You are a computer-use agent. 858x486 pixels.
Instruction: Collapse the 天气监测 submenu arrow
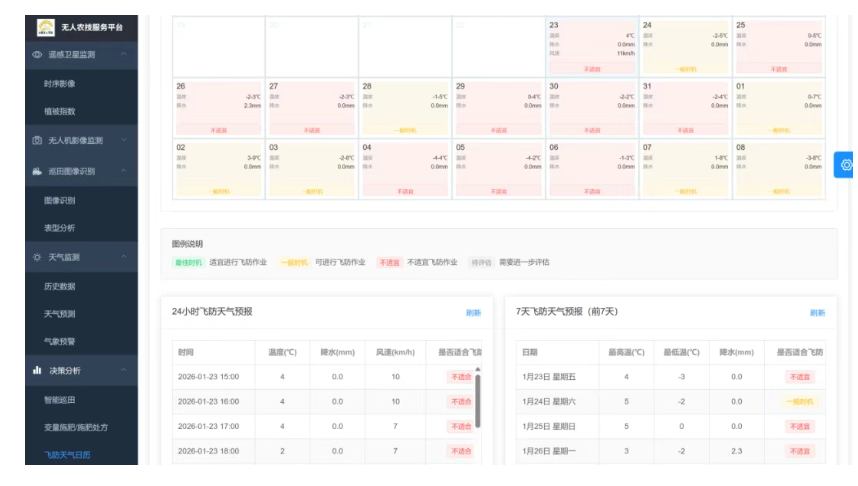(124, 257)
